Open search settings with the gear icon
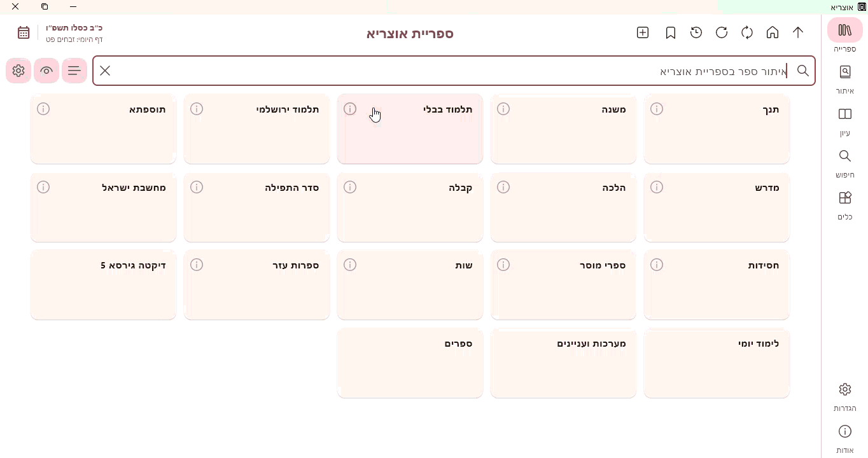The height and width of the screenshot is (458, 868). 18,71
